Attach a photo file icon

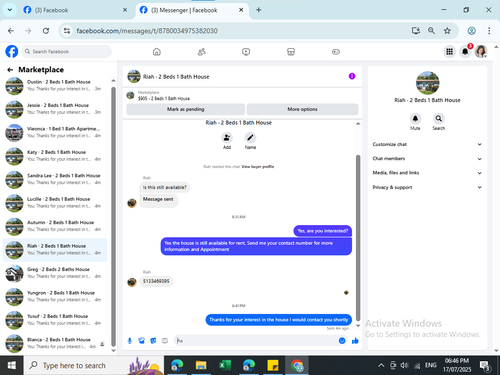point(141,341)
